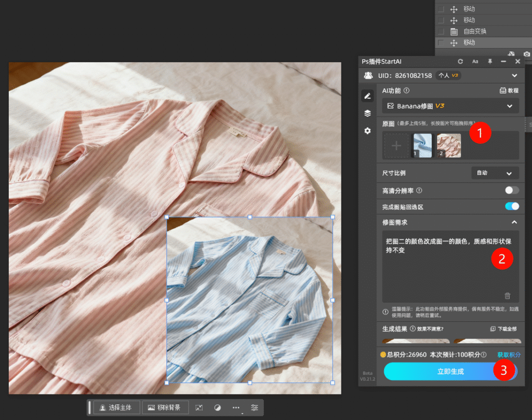Screen dimensions: 532x420
Task: Click the 获取积分 link
Action: click(x=509, y=355)
